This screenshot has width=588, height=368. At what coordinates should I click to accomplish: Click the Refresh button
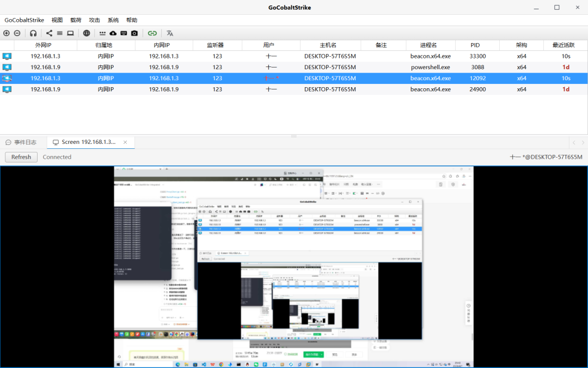[x=21, y=157]
